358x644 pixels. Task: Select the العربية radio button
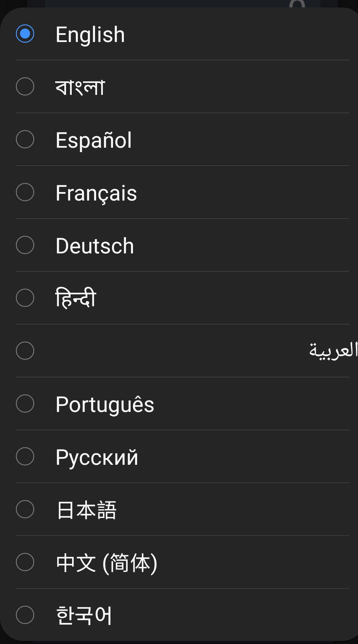pyautogui.click(x=25, y=351)
